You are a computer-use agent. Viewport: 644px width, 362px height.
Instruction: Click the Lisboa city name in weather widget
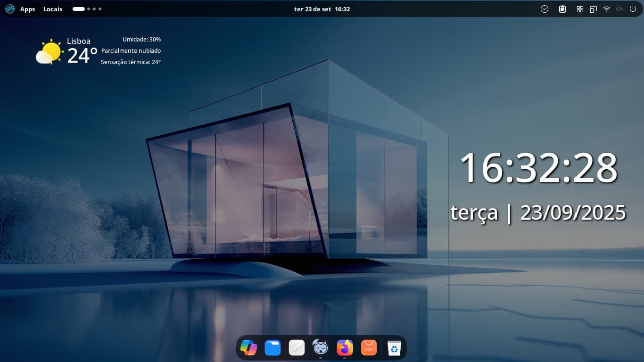point(79,41)
